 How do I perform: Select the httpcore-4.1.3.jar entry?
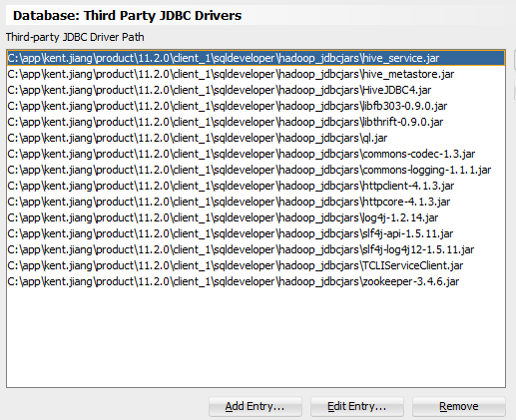click(x=256, y=202)
